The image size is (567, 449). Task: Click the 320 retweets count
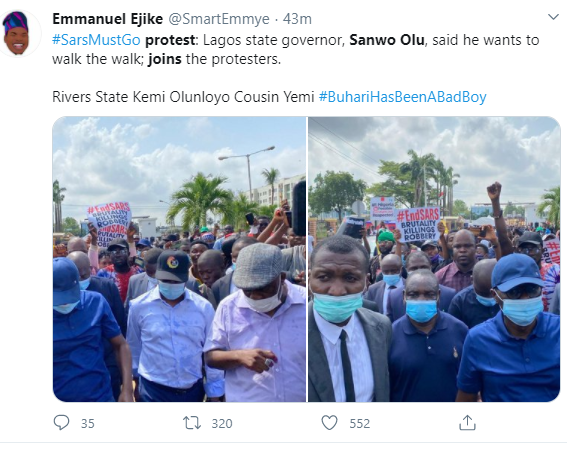[x=222, y=423]
